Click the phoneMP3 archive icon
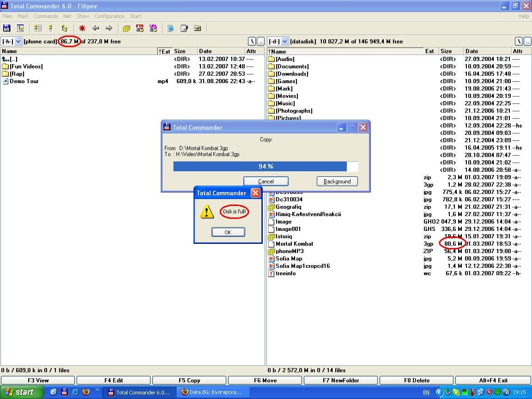Image resolution: width=532 pixels, height=399 pixels. pyautogui.click(x=271, y=251)
